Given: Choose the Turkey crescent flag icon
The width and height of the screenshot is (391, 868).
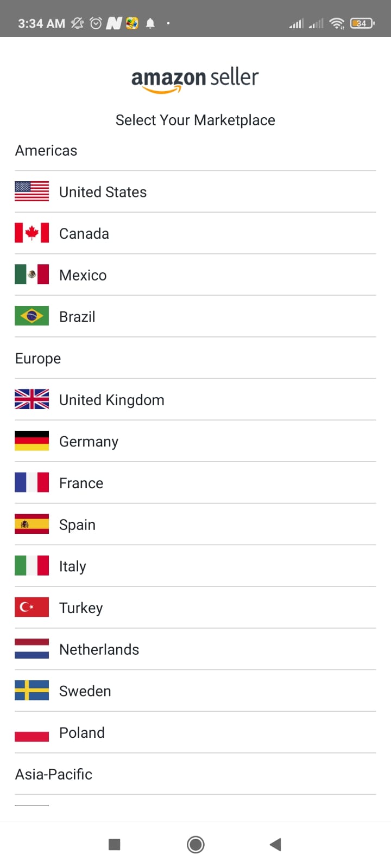Looking at the screenshot, I should [31, 607].
